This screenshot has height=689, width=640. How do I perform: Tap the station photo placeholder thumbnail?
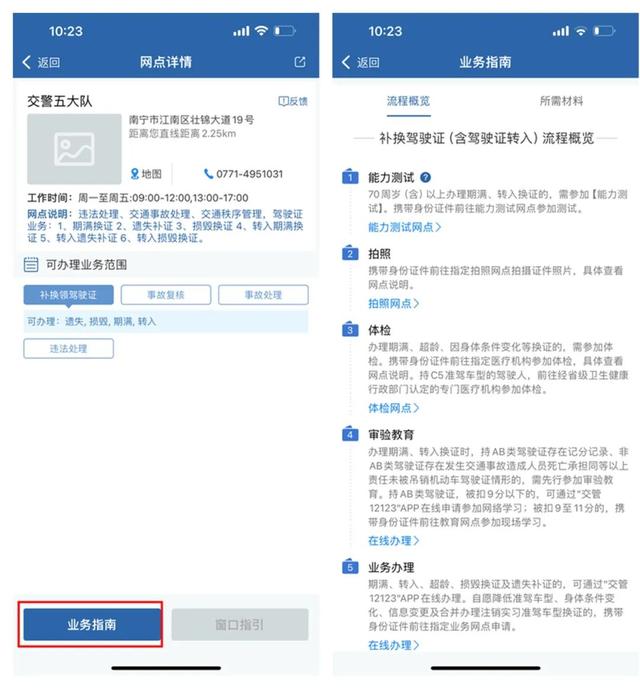pos(74,149)
